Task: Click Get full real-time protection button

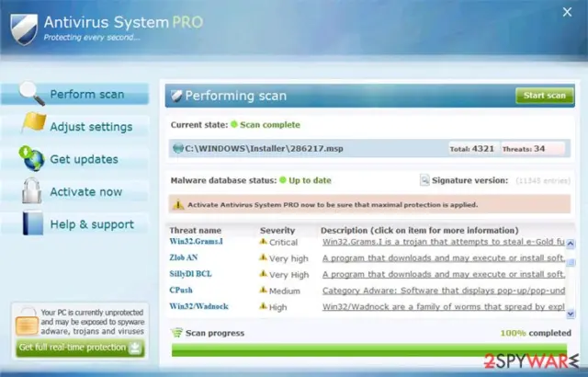Action: click(80, 348)
